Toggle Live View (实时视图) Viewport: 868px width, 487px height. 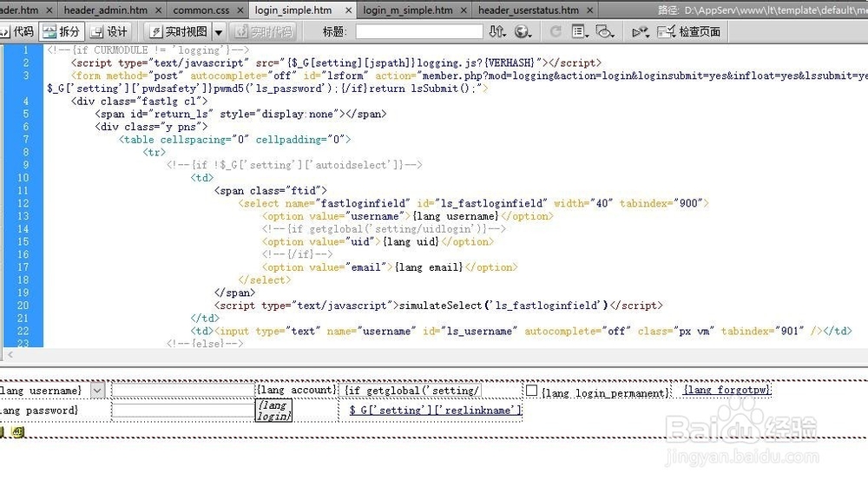click(x=179, y=31)
